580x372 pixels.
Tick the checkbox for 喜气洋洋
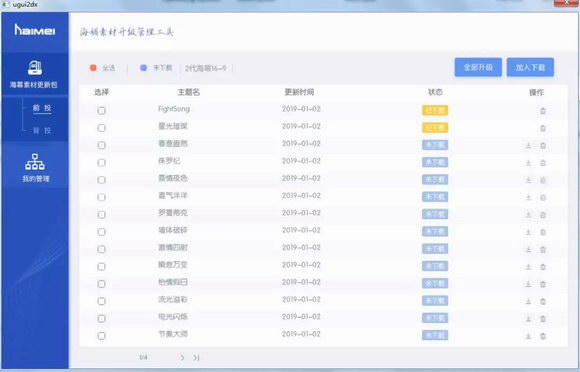click(x=101, y=197)
